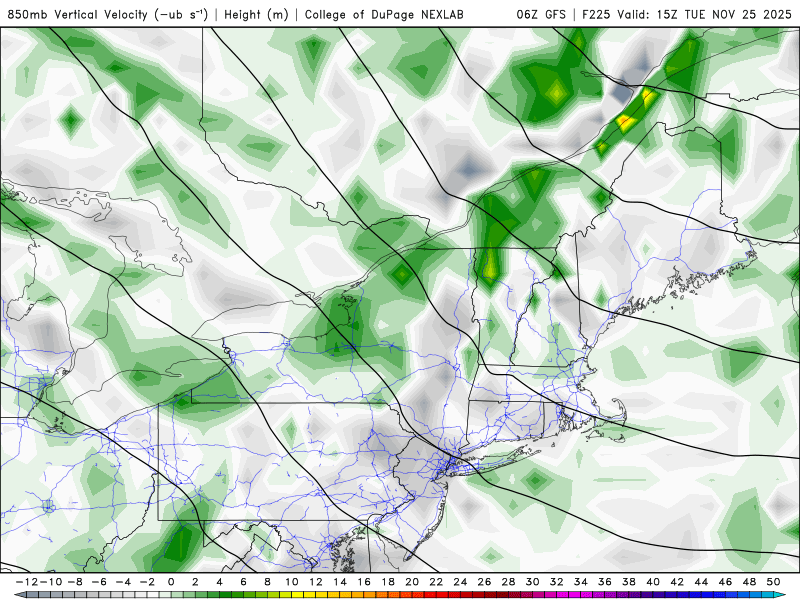Image resolution: width=800 pixels, height=600 pixels.
Task: Select the −6 color scale value
Action: (99, 582)
